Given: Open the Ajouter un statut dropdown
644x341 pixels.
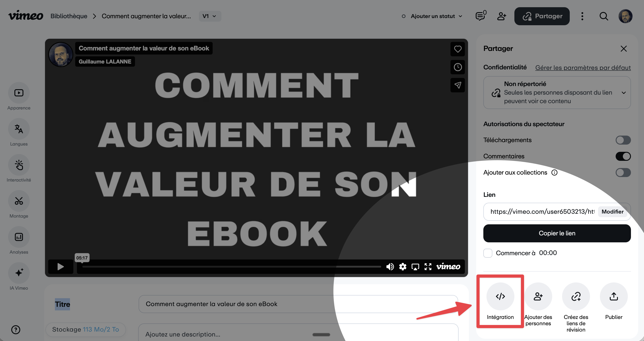Looking at the screenshot, I should coord(432,16).
